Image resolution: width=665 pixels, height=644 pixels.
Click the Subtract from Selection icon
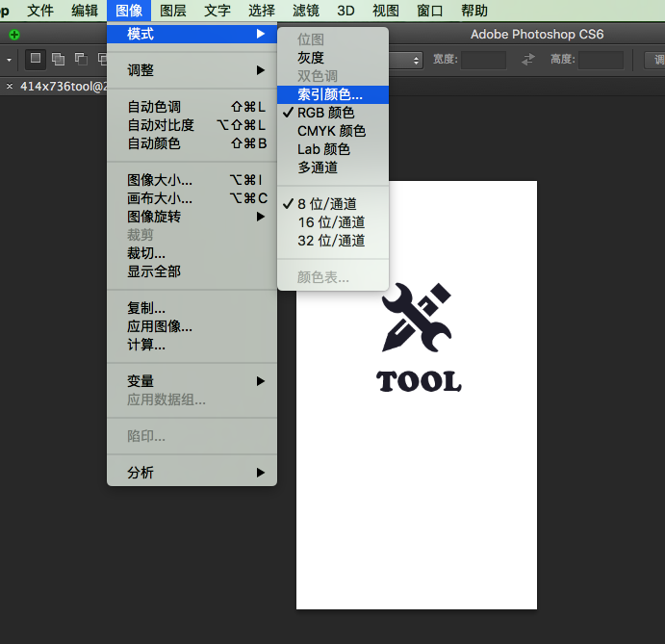pyautogui.click(x=81, y=60)
